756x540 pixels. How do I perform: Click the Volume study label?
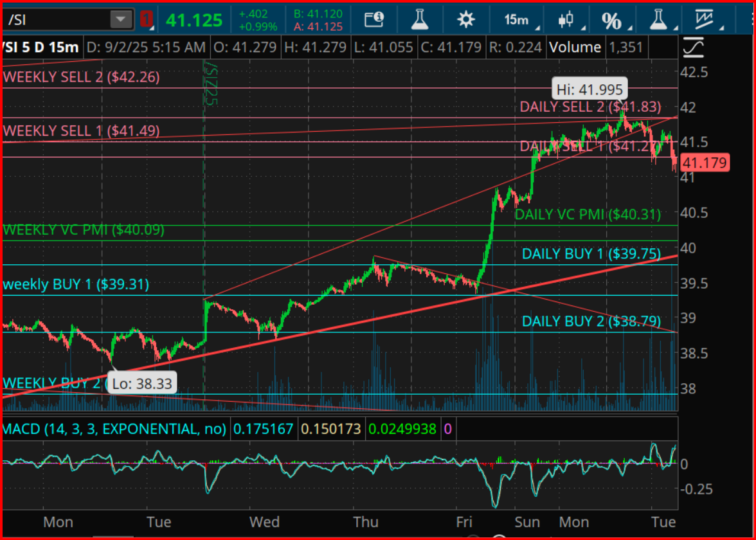[575, 48]
